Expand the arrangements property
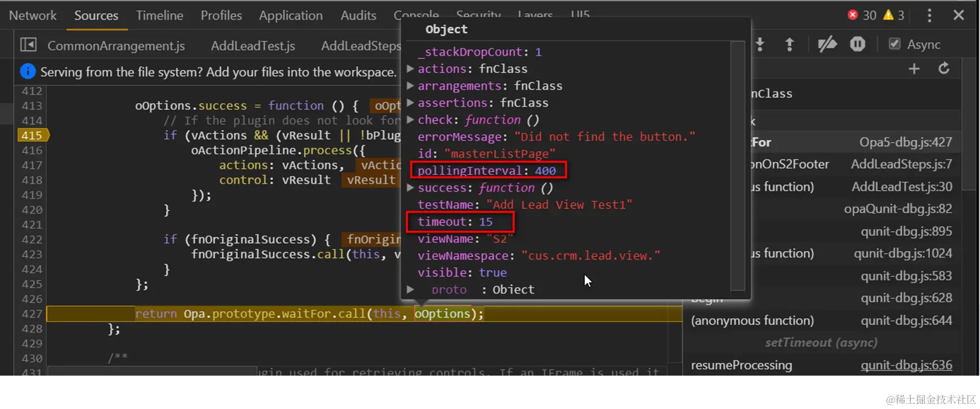This screenshot has height=409, width=980. pos(411,86)
